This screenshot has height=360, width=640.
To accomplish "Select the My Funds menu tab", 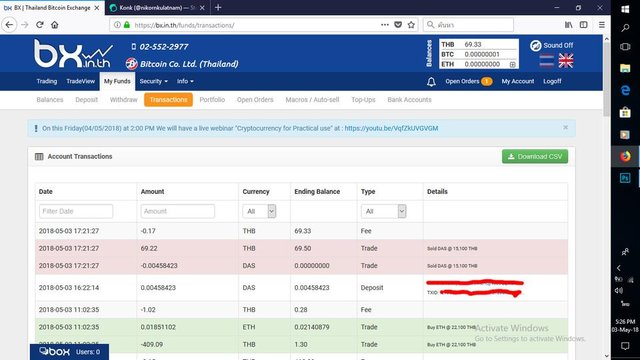I will coord(117,81).
